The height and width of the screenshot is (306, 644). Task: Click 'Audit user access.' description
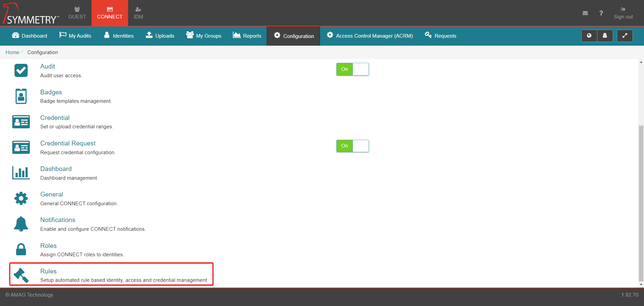[61, 76]
